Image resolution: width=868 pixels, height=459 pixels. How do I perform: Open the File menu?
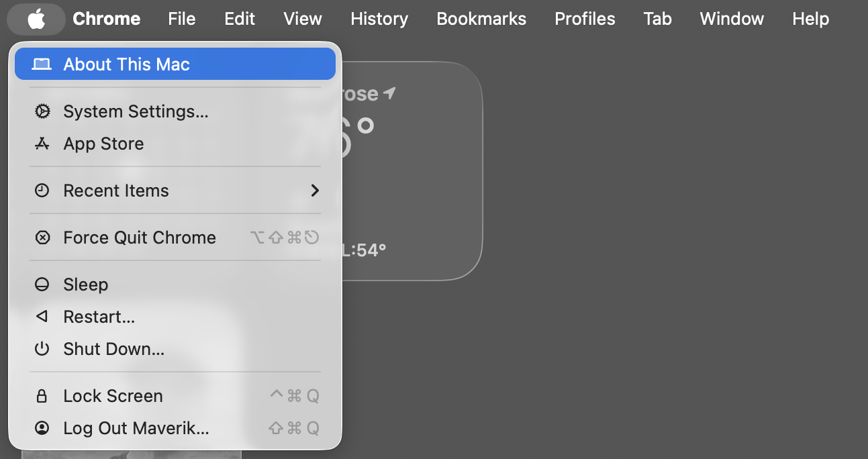pos(182,19)
